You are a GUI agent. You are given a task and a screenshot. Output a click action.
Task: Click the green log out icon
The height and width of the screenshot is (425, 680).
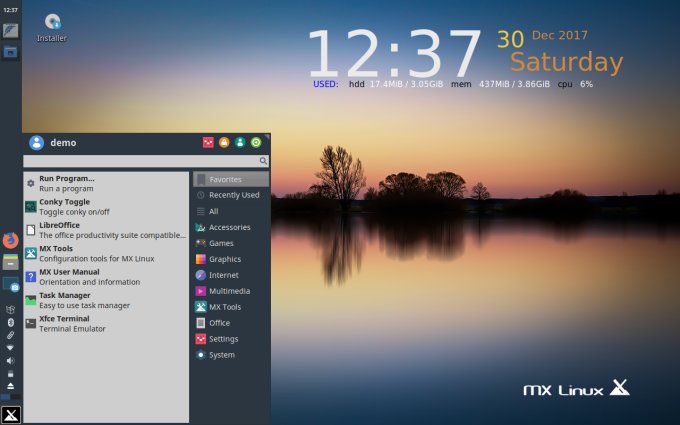click(x=256, y=142)
